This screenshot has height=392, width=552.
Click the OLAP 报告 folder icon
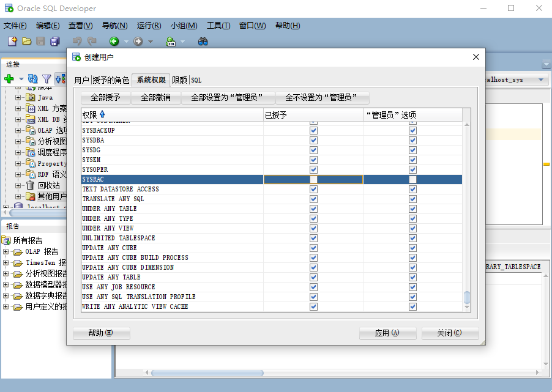[18, 252]
